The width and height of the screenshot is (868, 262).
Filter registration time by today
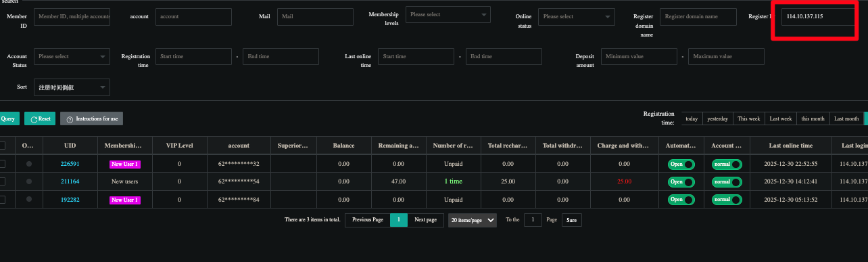tap(692, 118)
